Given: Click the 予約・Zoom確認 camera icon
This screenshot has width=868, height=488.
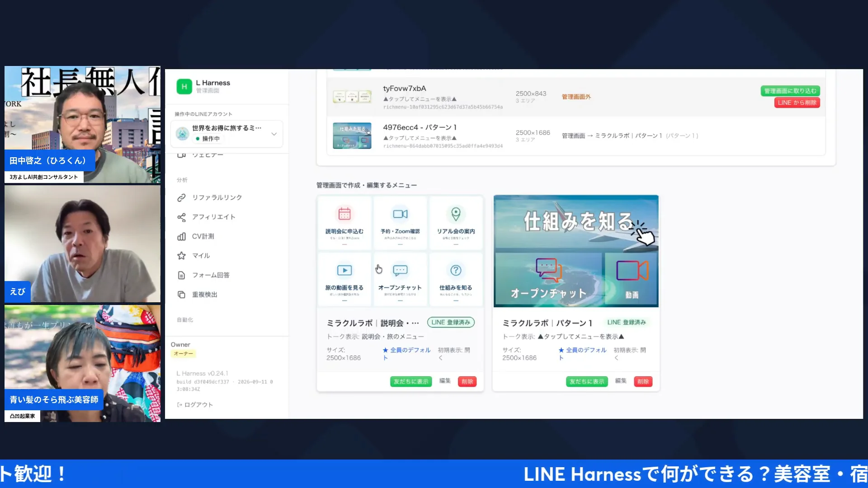Looking at the screenshot, I should 400,214.
